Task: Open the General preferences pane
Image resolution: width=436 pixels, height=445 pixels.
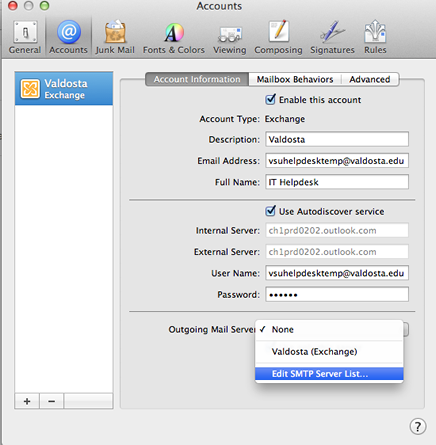Action: click(x=25, y=37)
